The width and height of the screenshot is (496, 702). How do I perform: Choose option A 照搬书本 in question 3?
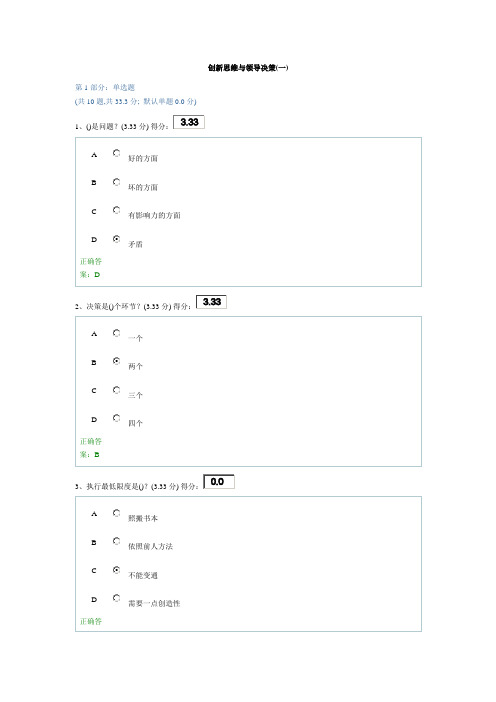[x=116, y=513]
